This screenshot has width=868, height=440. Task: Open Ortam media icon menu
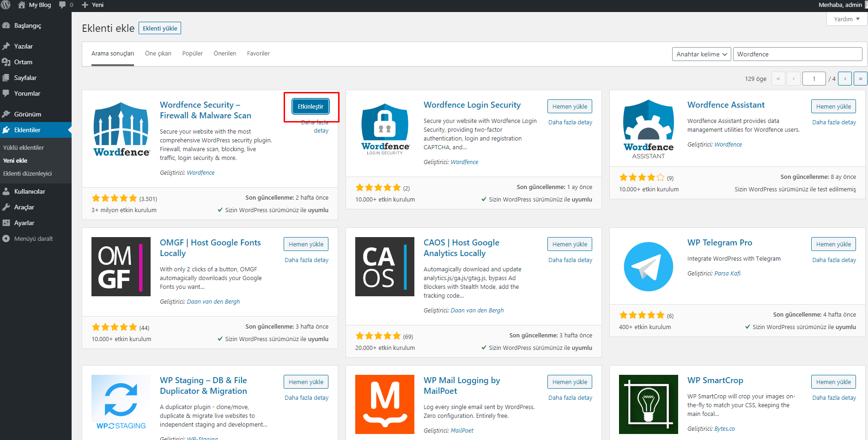pos(6,62)
